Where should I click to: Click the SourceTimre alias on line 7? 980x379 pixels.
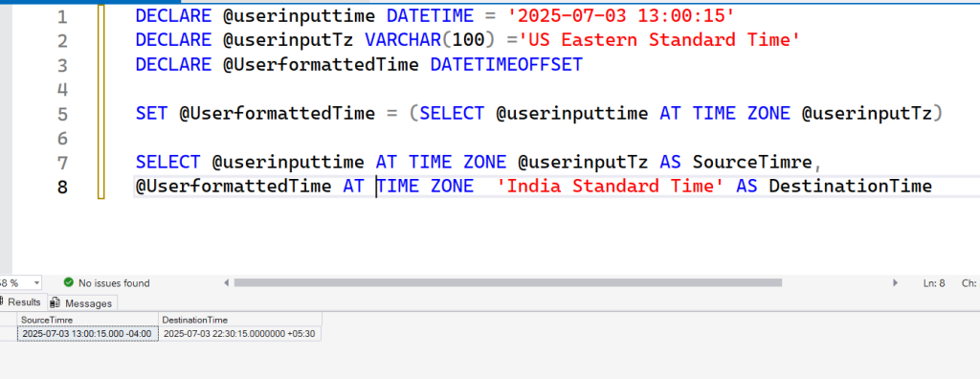click(752, 163)
